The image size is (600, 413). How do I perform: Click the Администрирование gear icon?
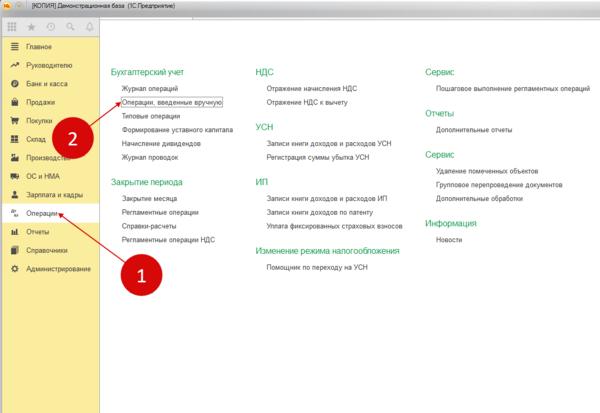click(14, 269)
